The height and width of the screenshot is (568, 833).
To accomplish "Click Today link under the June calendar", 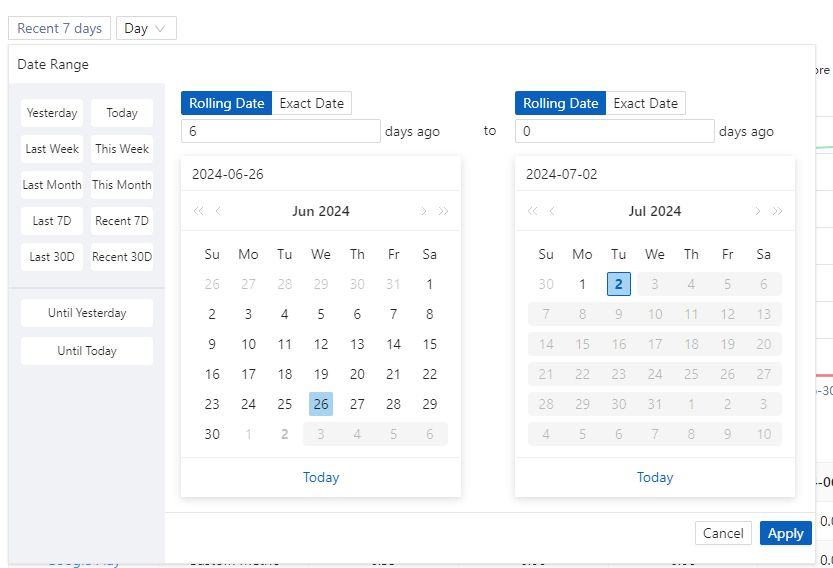I will (x=321, y=477).
